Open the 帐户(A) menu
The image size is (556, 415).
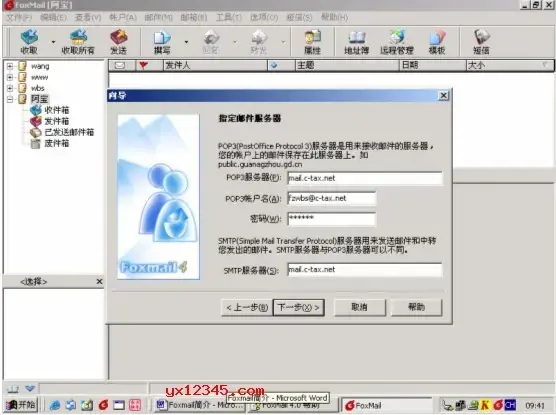point(123,17)
